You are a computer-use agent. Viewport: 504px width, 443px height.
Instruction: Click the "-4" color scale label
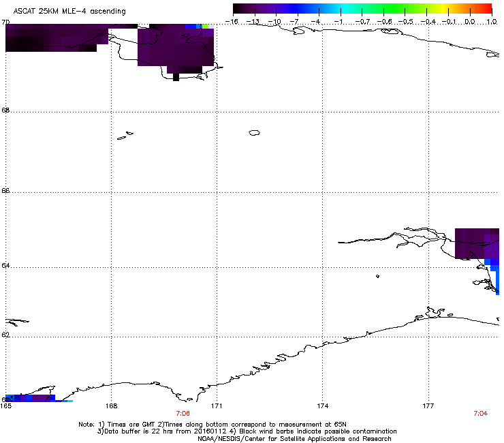[x=315, y=22]
